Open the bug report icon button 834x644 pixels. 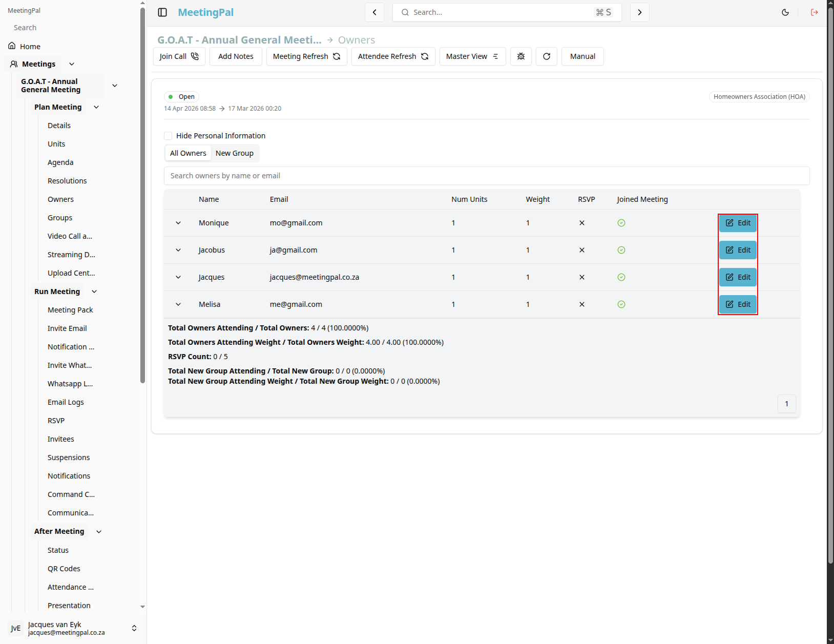521,56
